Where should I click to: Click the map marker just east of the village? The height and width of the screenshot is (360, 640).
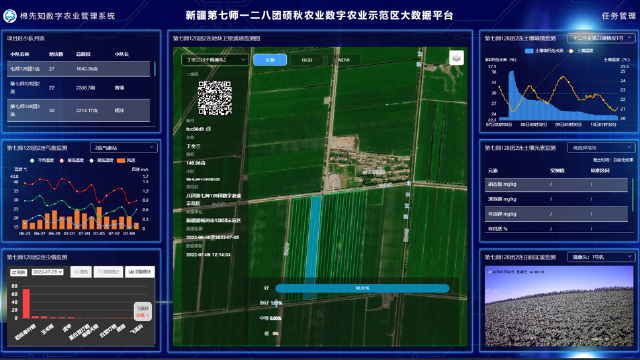click(x=408, y=184)
